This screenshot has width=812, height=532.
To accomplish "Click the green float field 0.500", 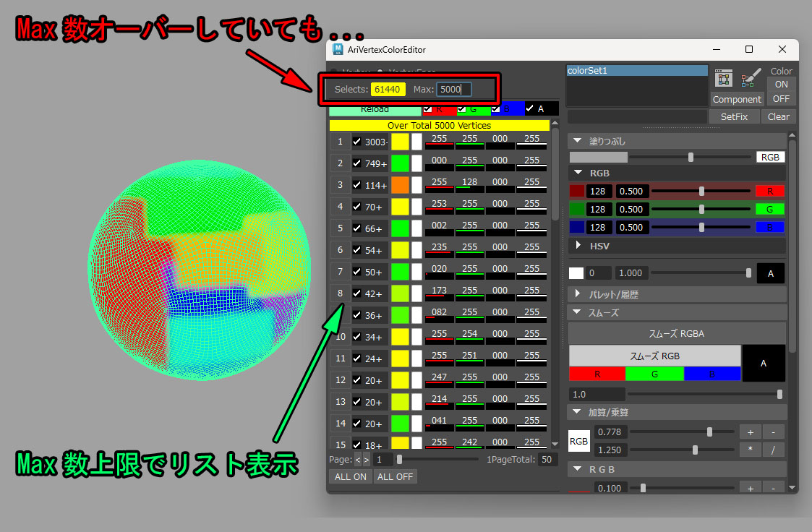I will 631,209.
